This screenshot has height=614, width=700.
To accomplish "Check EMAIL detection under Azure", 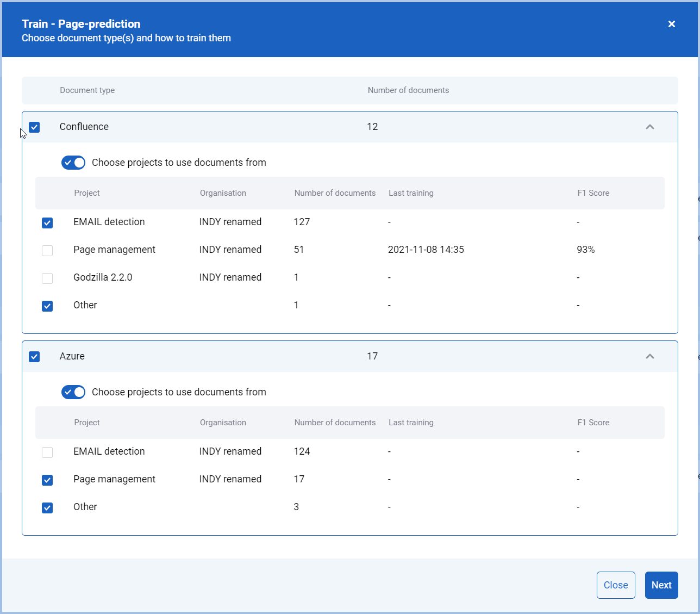I will coord(47,452).
